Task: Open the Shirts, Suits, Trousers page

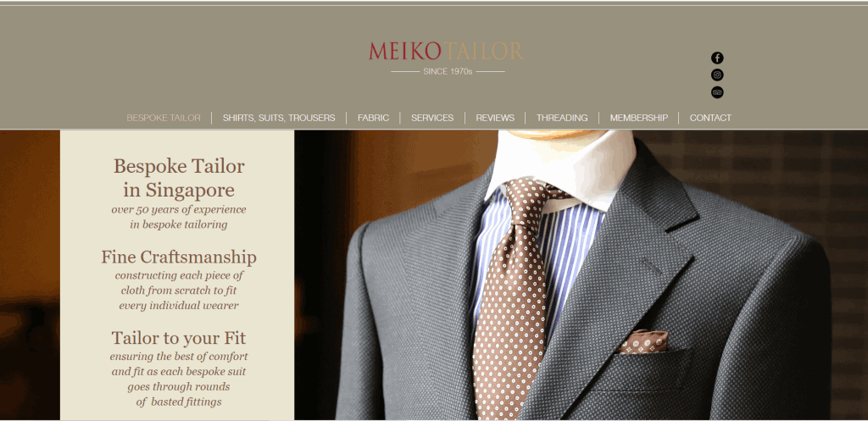Action: coord(278,118)
